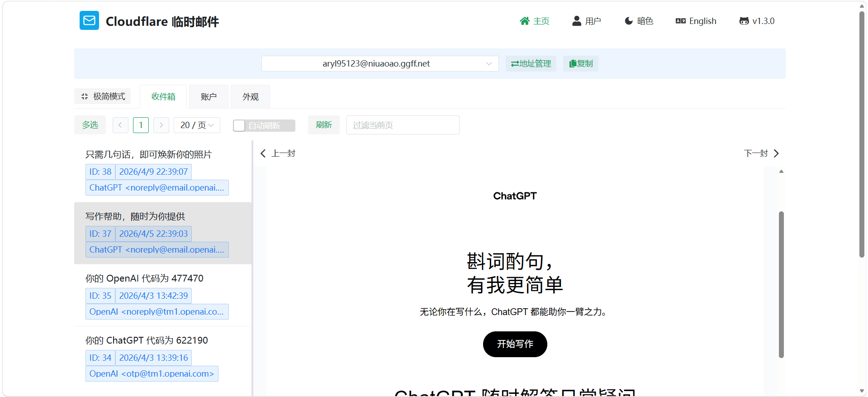Viewport: 868px width, 397px height.
Task: Open the 20 / 页 page size dropdown
Action: pos(197,125)
